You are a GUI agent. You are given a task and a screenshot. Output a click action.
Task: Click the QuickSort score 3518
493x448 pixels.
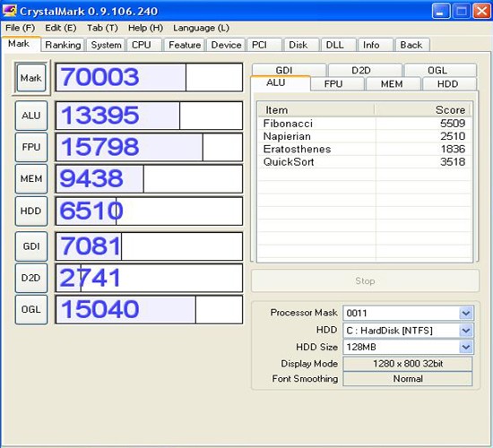point(453,162)
